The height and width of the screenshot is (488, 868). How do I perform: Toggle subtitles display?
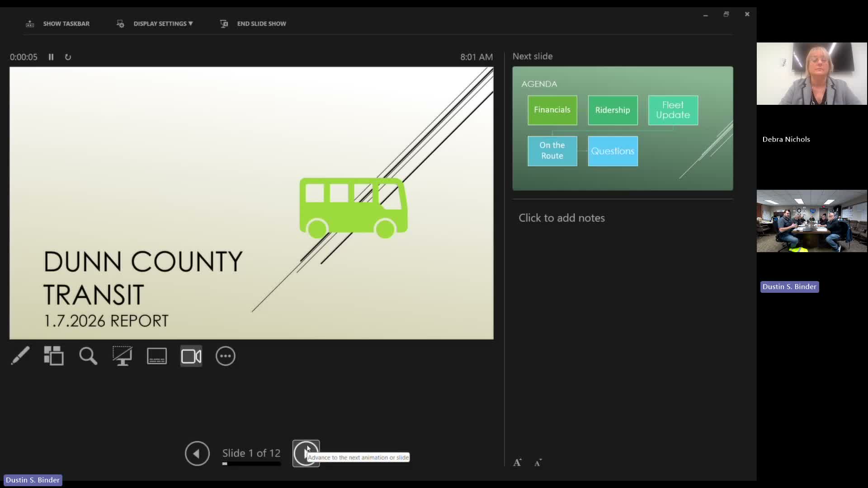[x=156, y=356]
